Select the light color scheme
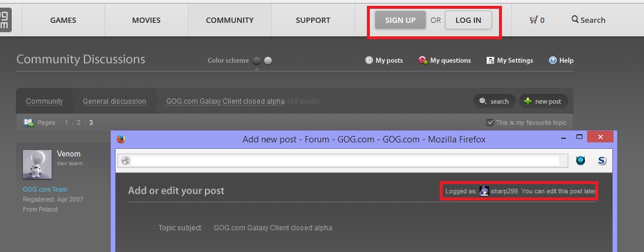This screenshot has width=644, height=252. pyautogui.click(x=268, y=60)
